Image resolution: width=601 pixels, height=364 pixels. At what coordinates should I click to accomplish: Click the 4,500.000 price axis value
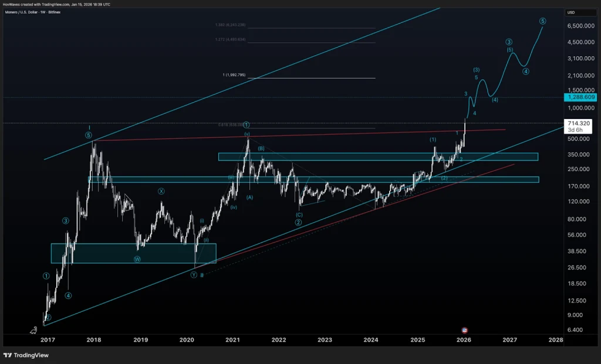581,42
